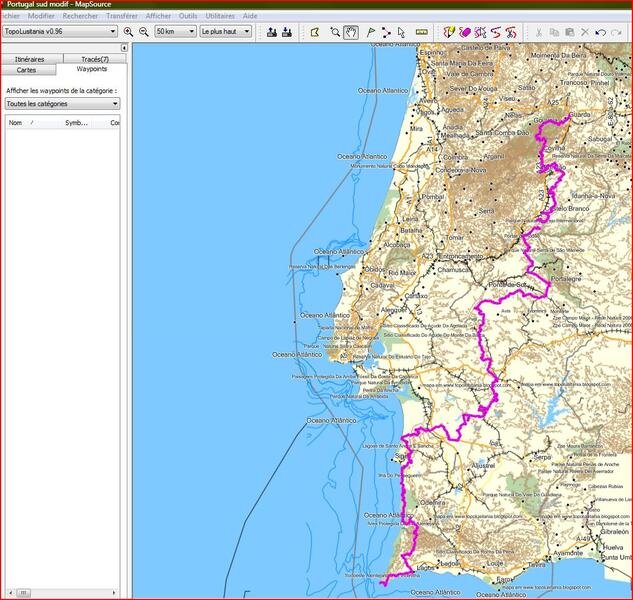Click the Guarda city label on map
Screen dimensions: 633x600
click(x=580, y=114)
